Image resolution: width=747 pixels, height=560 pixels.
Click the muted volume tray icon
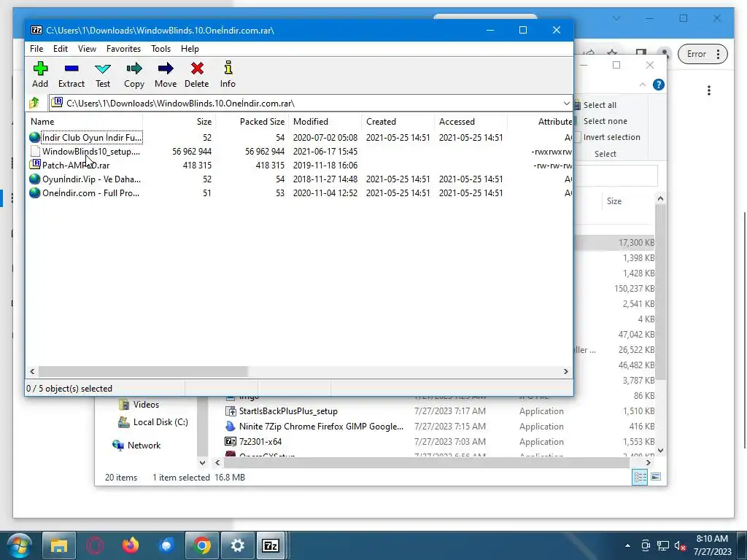tap(681, 545)
